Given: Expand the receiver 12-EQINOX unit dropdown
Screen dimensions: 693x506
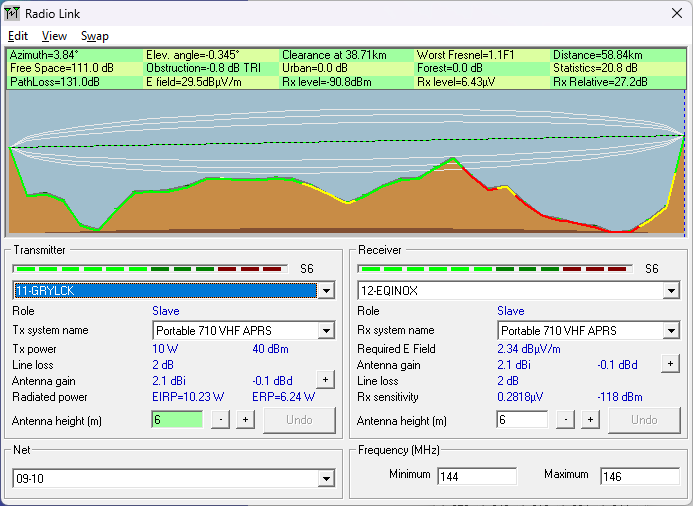Looking at the screenshot, I should click(671, 291).
